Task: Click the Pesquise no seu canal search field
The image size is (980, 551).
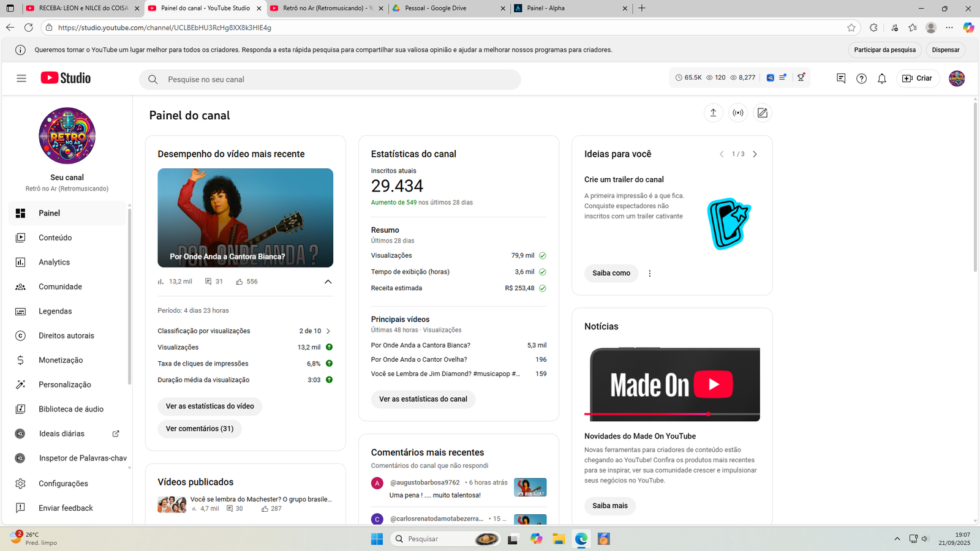Action: (331, 80)
